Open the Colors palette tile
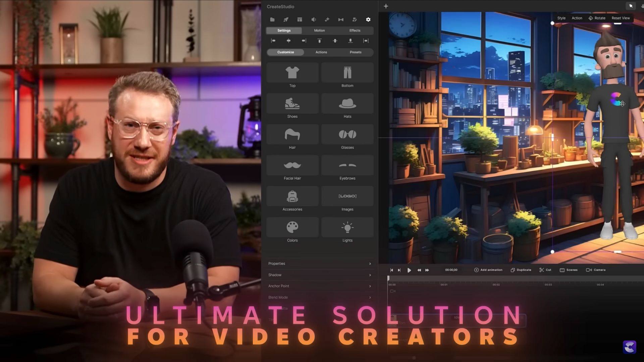The height and width of the screenshot is (362, 644). tap(292, 228)
